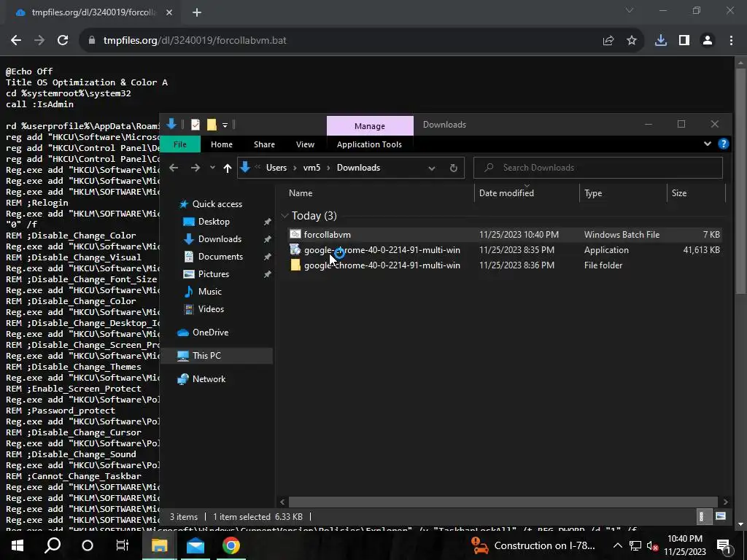Open Mail app from the taskbar
The image size is (747, 560).
[x=196, y=545]
